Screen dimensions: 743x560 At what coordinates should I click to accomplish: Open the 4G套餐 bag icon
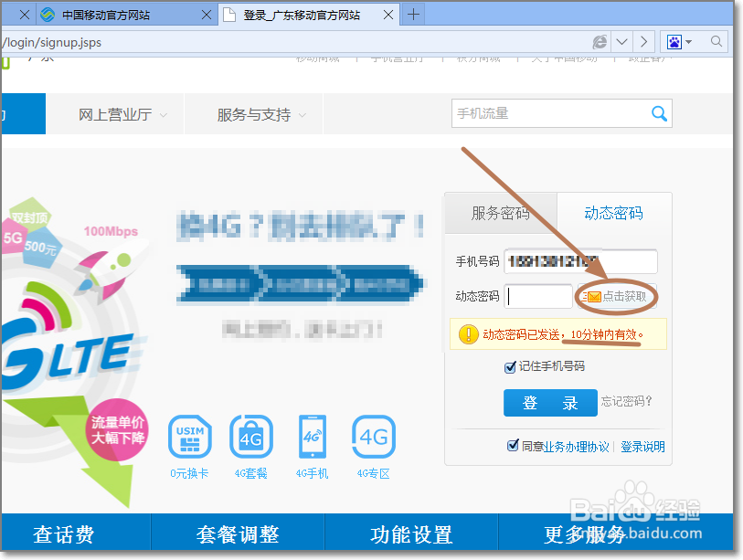[251, 438]
